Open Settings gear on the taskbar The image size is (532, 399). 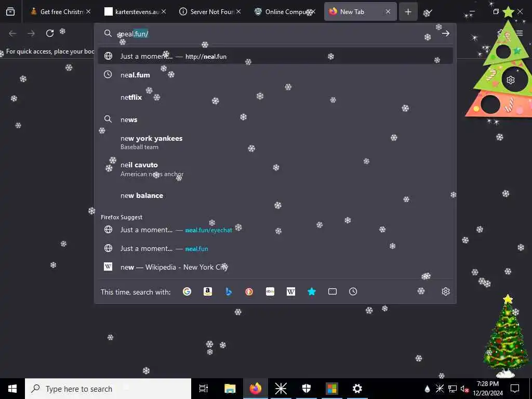pyautogui.click(x=357, y=389)
